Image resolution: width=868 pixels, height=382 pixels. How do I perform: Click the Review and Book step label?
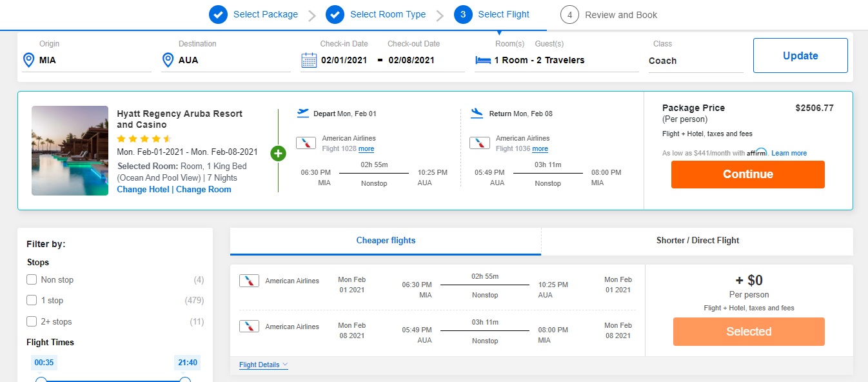621,15
